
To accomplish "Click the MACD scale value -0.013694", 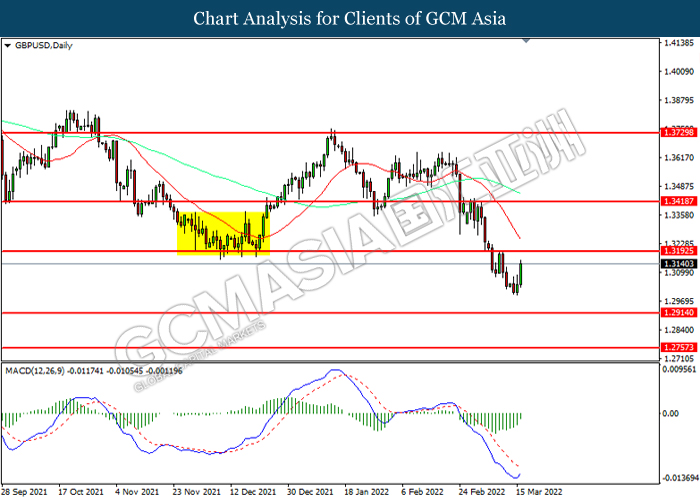I will (x=679, y=478).
